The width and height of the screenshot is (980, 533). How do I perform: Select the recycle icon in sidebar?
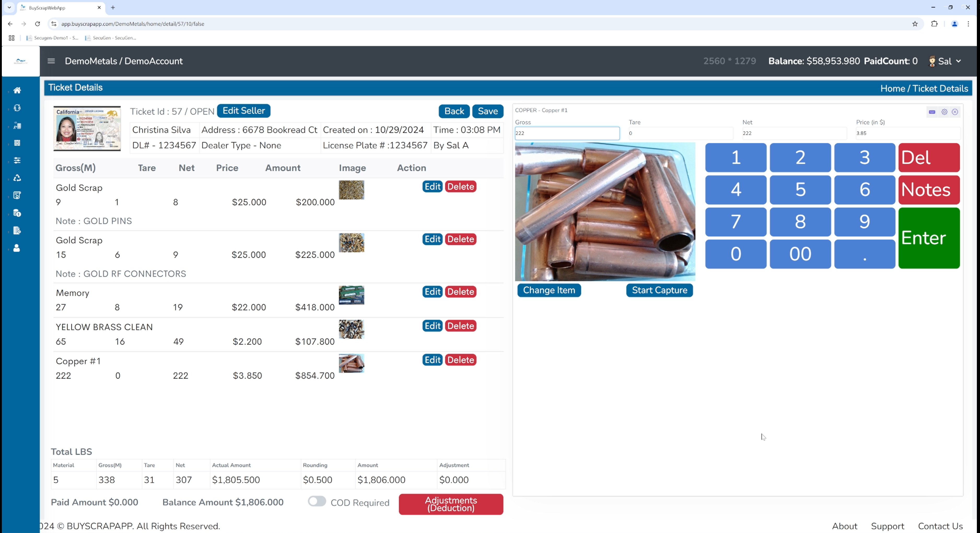click(17, 178)
